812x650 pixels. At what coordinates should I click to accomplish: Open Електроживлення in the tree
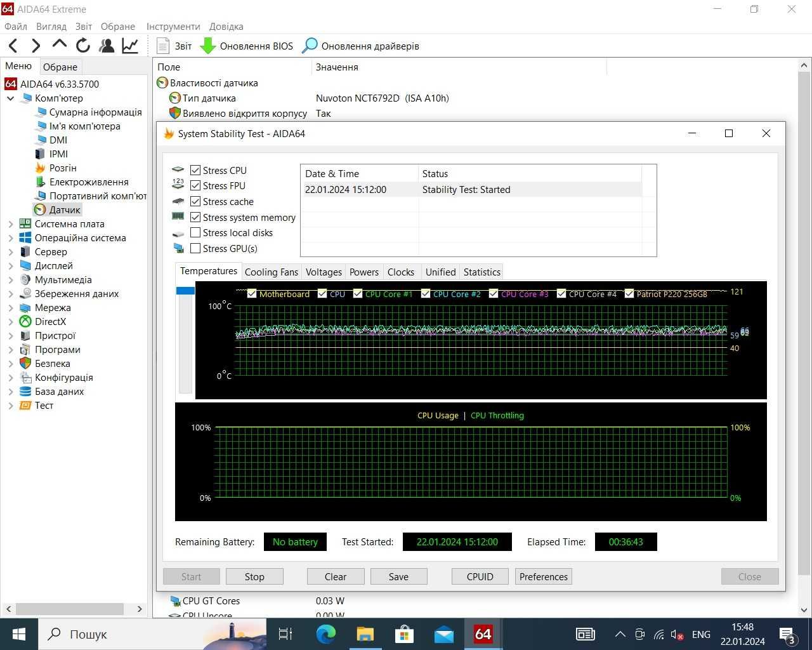(x=82, y=182)
